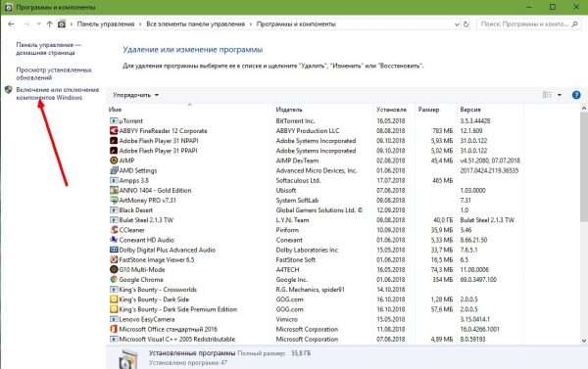Click the view mode icon
The width and height of the screenshot is (588, 369).
548,95
